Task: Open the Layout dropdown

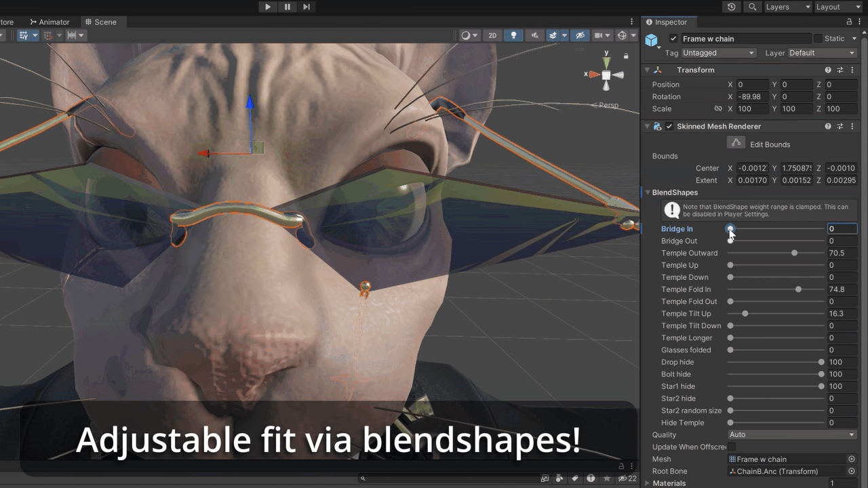Action: 838,7
